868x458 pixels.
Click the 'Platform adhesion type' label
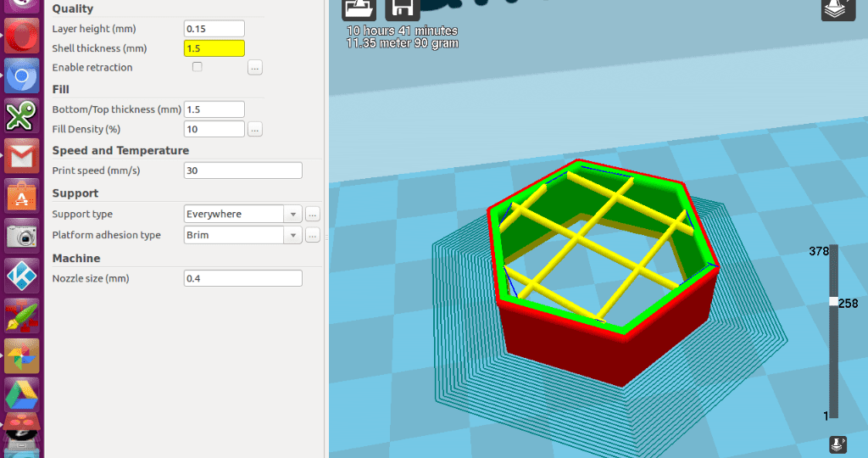pyautogui.click(x=106, y=235)
